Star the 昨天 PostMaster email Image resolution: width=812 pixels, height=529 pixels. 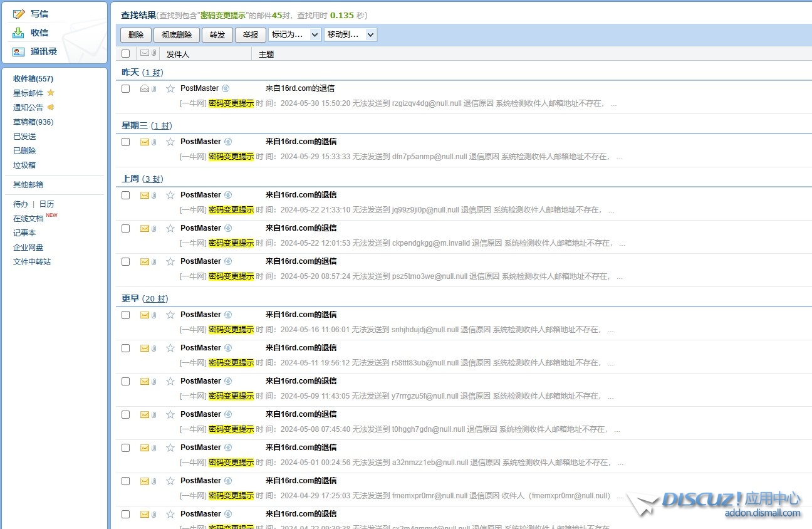pyautogui.click(x=170, y=88)
